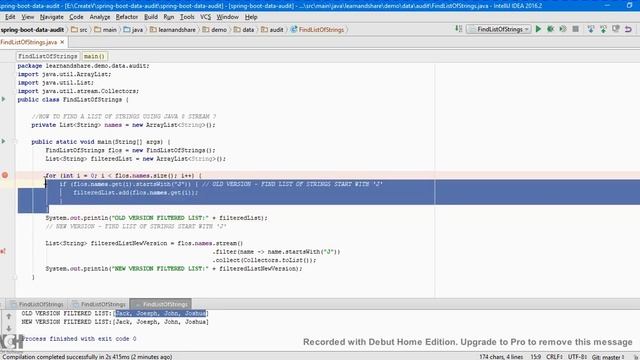Viewport: 640px width, 360px height.
Task: Click 'Compilation completed successfully' status message
Action: 87,357
